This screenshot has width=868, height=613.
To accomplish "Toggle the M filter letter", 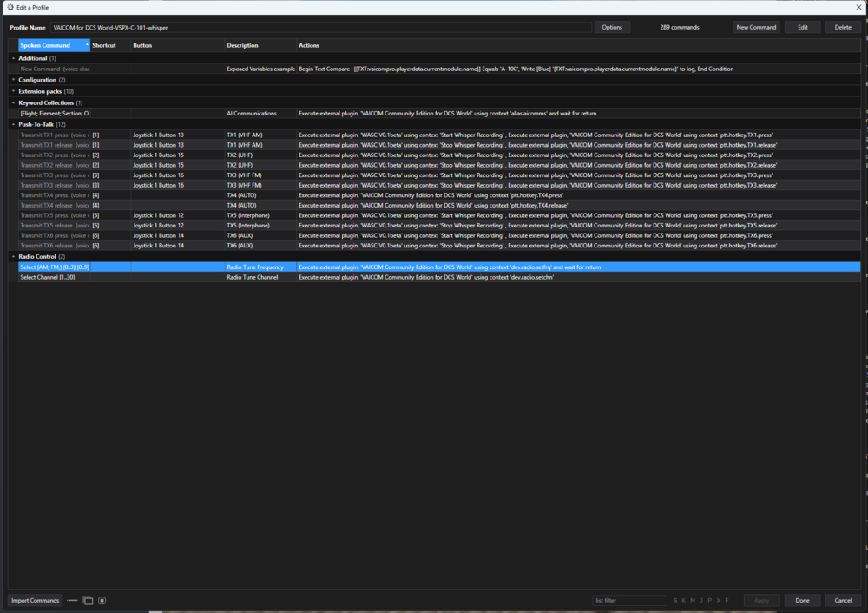I will click(x=693, y=600).
